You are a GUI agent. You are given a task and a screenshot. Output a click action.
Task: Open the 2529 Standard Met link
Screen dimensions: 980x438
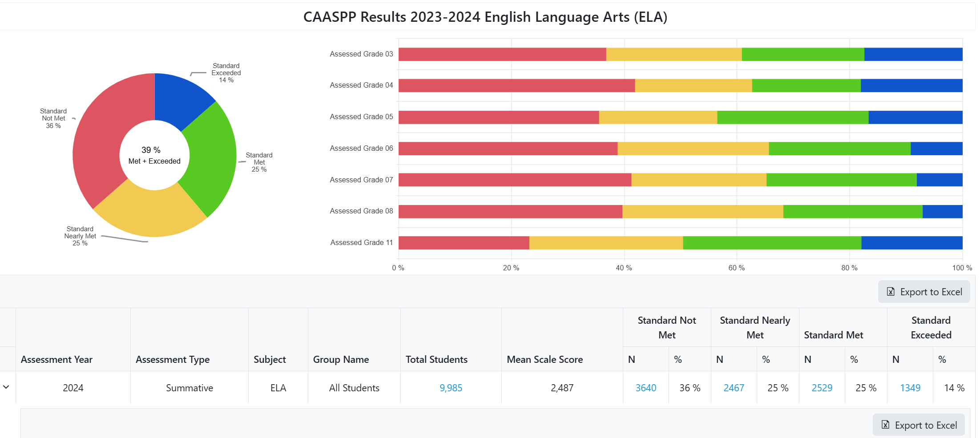[822, 388]
